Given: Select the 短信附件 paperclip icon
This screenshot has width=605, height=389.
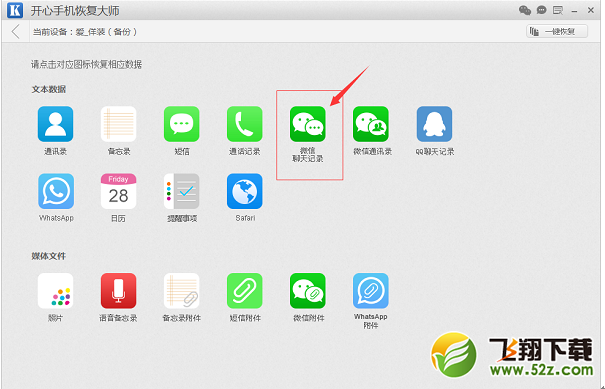Looking at the screenshot, I should (245, 291).
